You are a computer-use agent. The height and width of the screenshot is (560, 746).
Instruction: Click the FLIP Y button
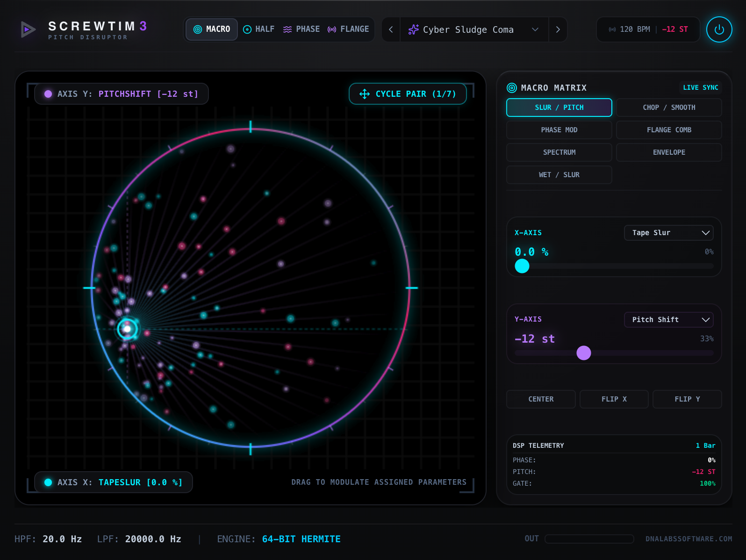pyautogui.click(x=687, y=399)
